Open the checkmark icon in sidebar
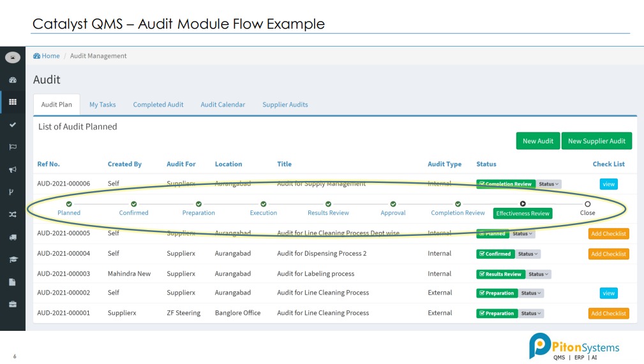The width and height of the screenshot is (644, 364). click(x=13, y=124)
